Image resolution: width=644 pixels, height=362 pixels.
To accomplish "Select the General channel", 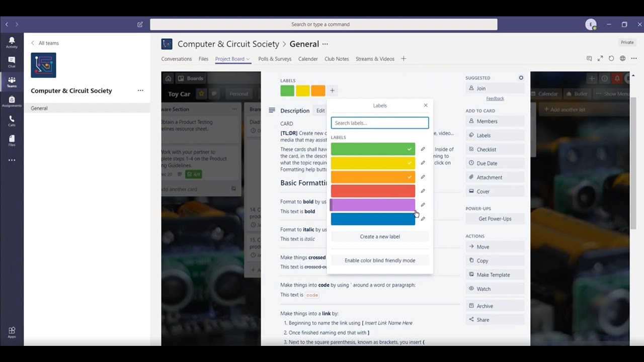I will [87, 108].
